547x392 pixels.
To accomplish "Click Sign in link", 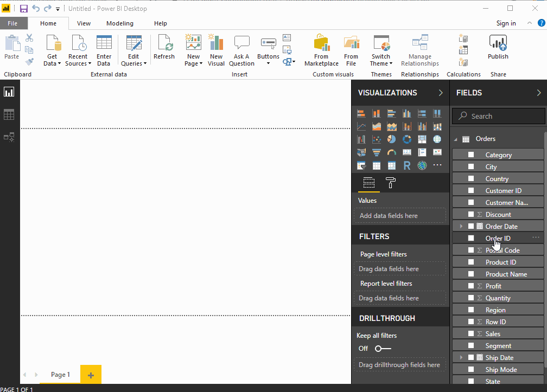I will coord(506,23).
